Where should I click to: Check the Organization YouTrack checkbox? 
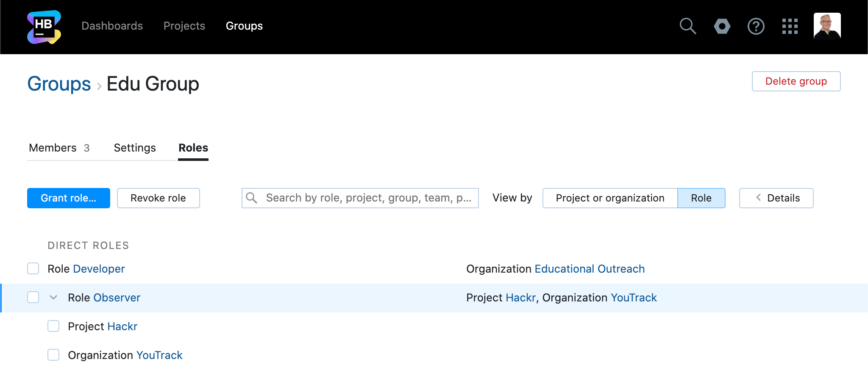[x=53, y=355]
